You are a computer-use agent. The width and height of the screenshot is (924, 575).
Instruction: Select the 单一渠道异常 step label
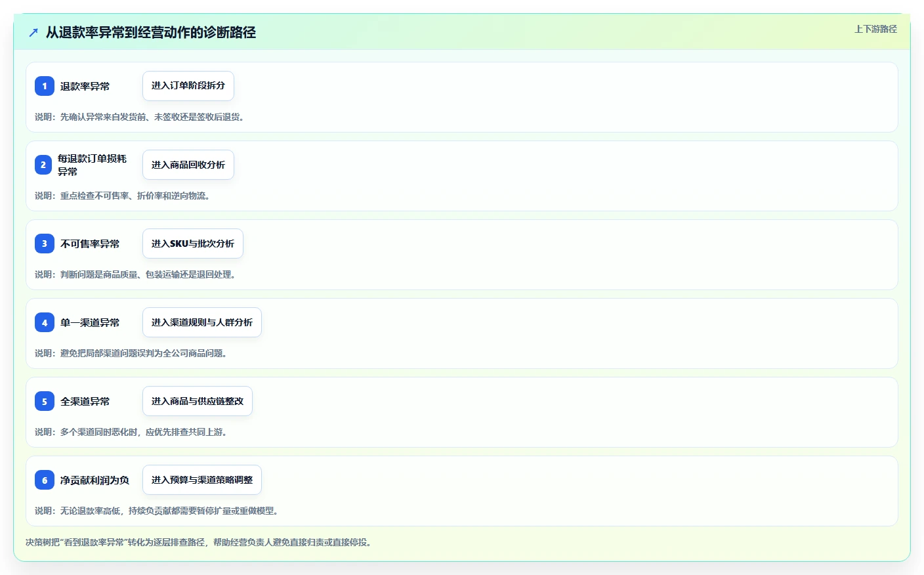(x=90, y=322)
